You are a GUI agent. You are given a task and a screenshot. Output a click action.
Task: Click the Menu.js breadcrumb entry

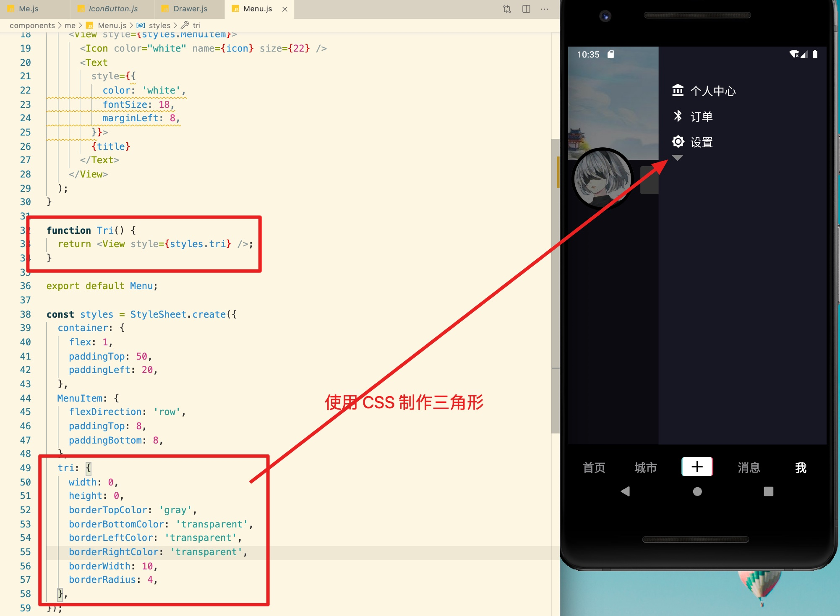tap(106, 26)
